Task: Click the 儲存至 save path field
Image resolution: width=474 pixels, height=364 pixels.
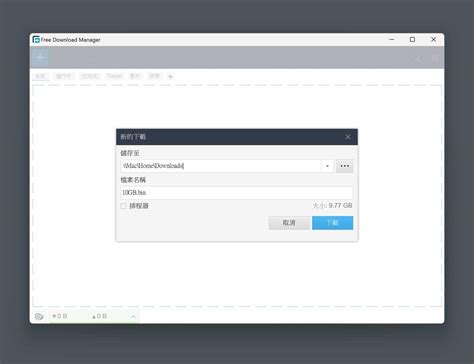Action: point(221,166)
